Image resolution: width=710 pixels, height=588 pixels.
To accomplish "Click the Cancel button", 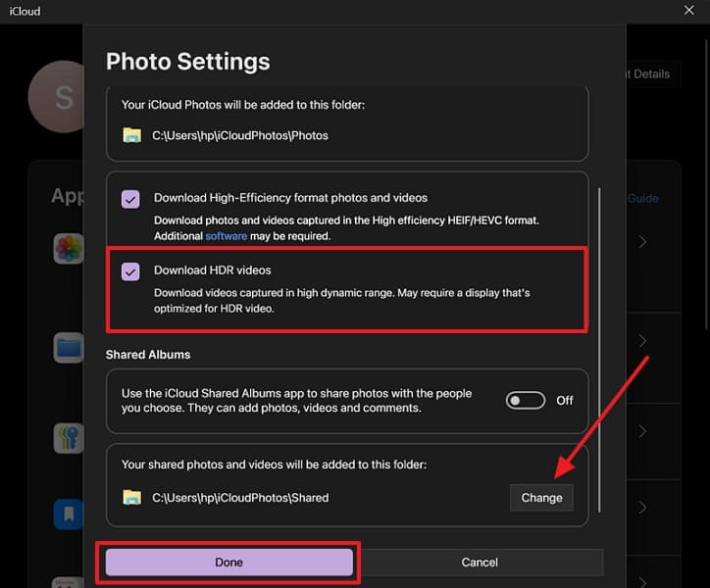I will point(480,563).
